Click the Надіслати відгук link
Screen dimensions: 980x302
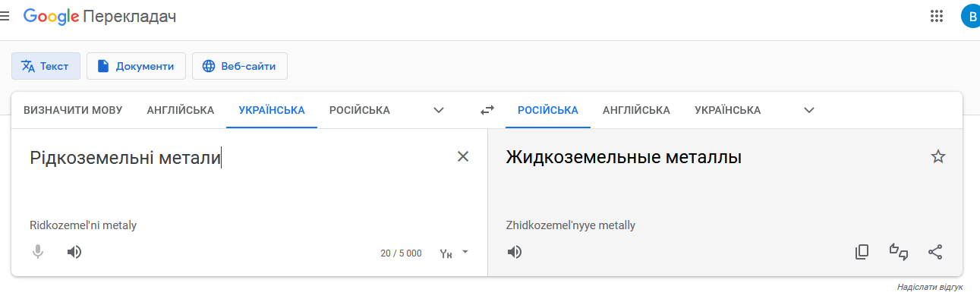(930, 288)
